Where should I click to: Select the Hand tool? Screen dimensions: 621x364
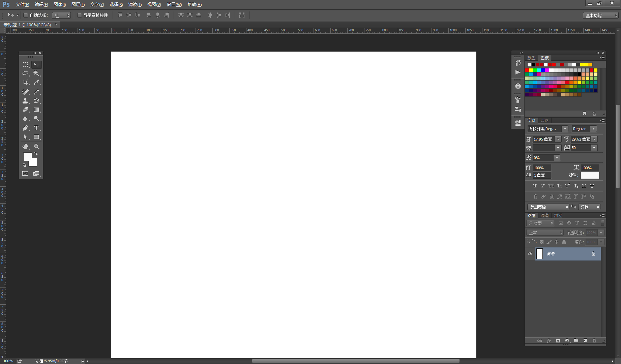(x=25, y=147)
